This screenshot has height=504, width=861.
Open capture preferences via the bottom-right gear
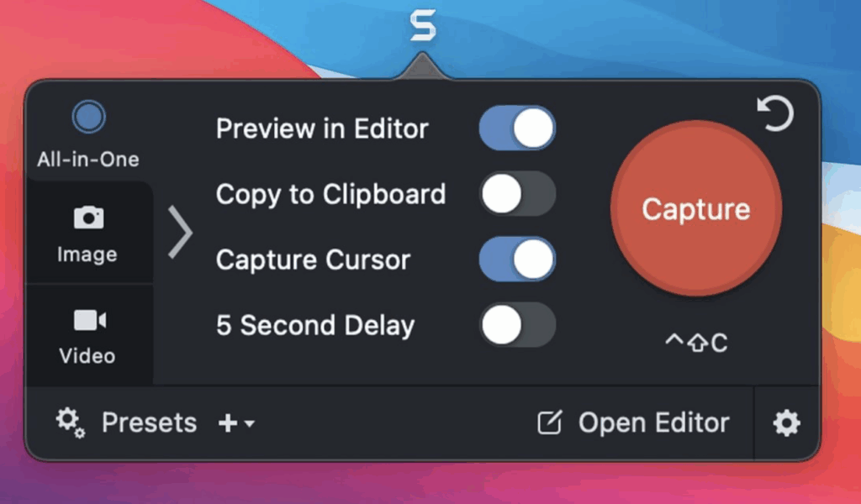click(786, 423)
